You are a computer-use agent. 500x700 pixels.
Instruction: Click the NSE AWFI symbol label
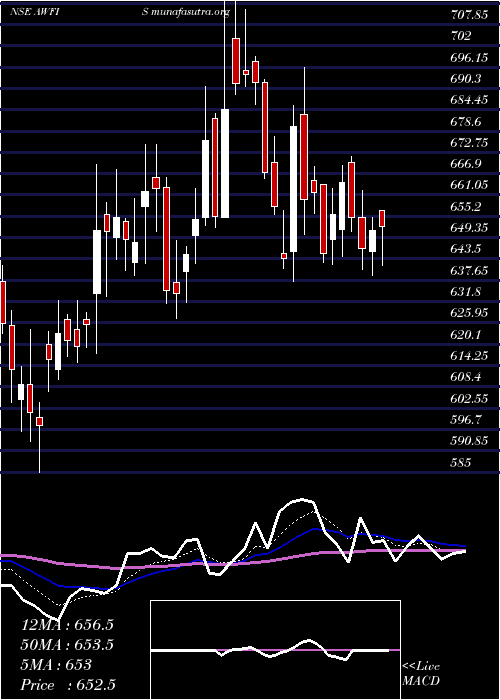coord(35,12)
